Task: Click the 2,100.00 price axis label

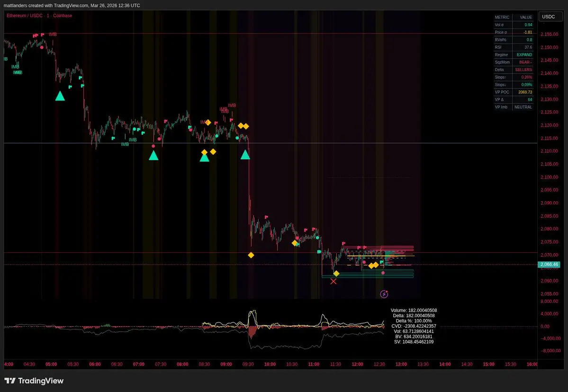Action: (x=549, y=177)
